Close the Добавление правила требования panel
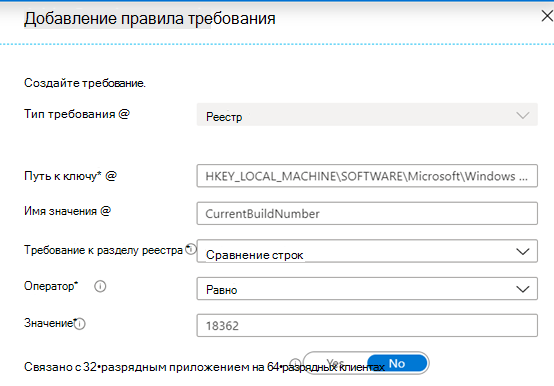This screenshot has height=386, width=554. click(547, 16)
